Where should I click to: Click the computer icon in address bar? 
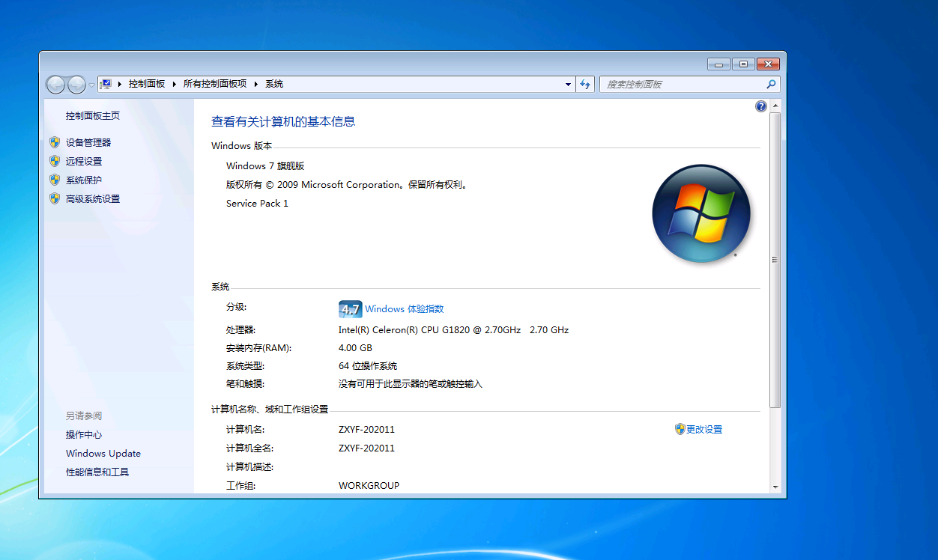[106, 84]
